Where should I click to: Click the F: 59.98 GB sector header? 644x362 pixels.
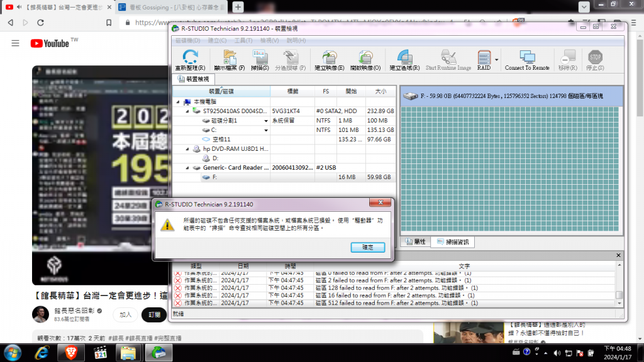tap(511, 96)
